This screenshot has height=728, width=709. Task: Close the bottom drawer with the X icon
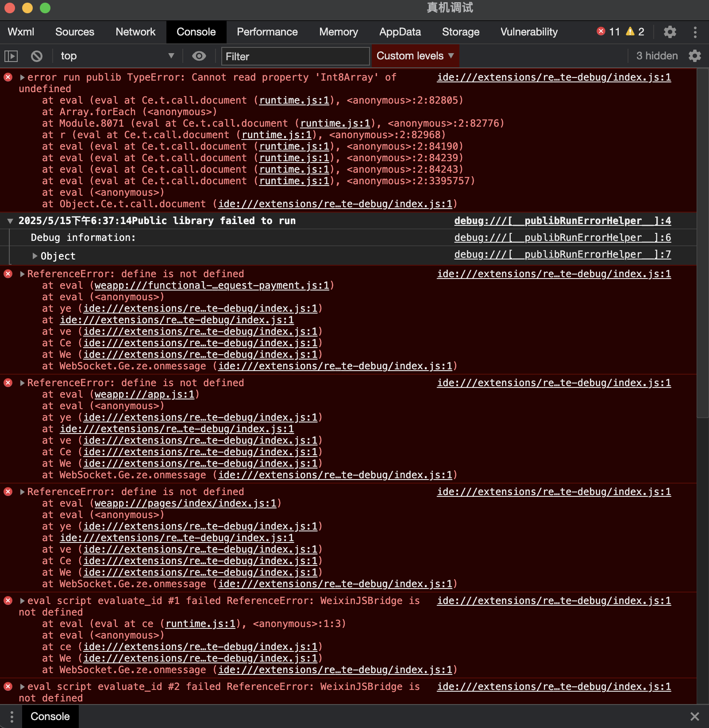tap(695, 716)
